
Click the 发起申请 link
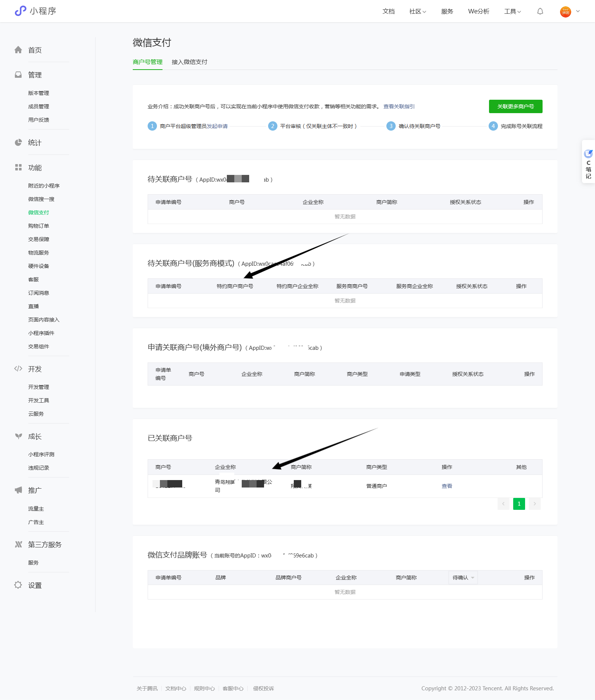point(217,126)
